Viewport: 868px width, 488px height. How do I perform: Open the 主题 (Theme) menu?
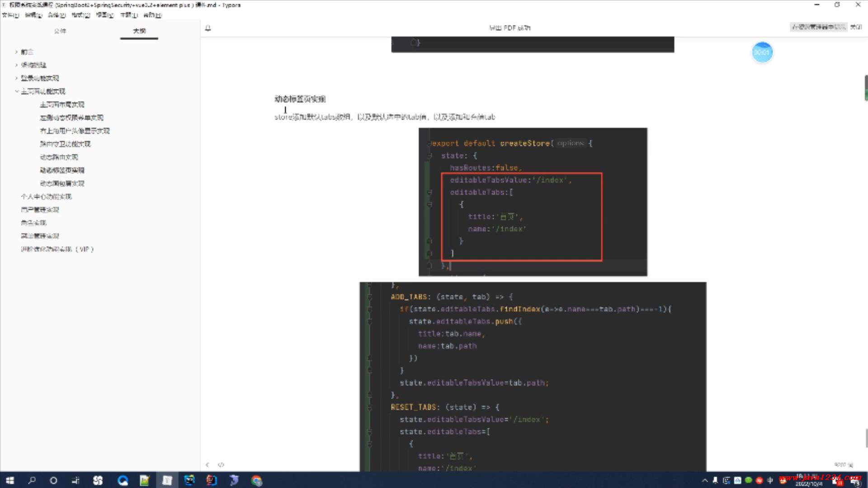(x=128, y=15)
